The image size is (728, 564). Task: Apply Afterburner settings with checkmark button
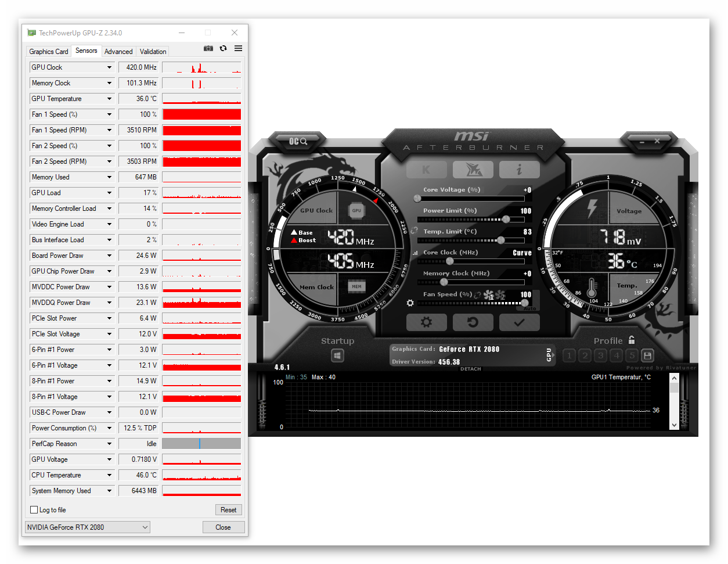click(x=520, y=322)
